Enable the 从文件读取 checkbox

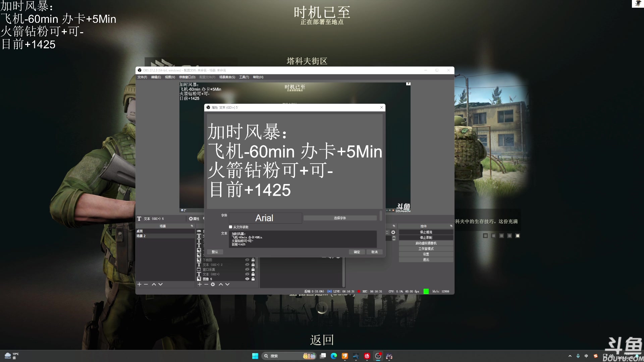click(x=230, y=227)
